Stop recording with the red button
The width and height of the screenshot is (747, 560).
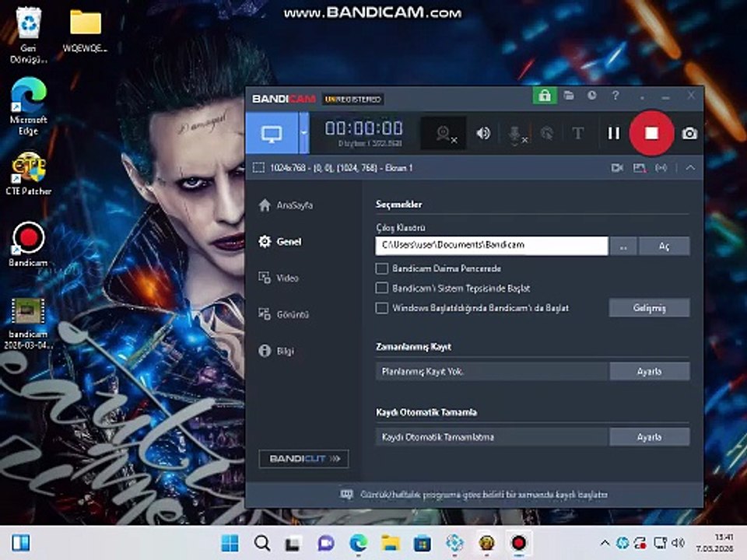point(651,133)
